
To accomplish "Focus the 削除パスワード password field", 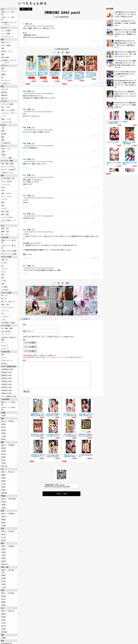I will point(41,334).
